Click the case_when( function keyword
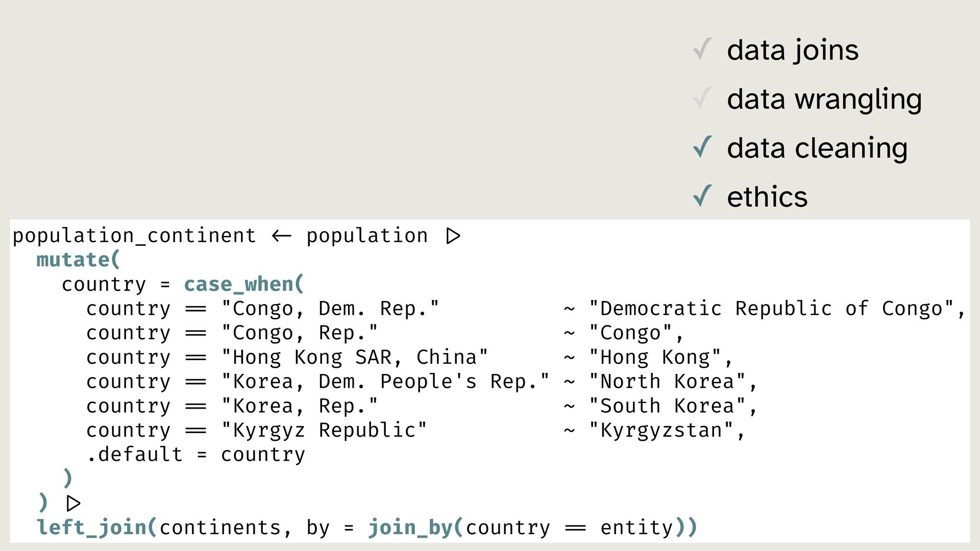 (x=243, y=285)
